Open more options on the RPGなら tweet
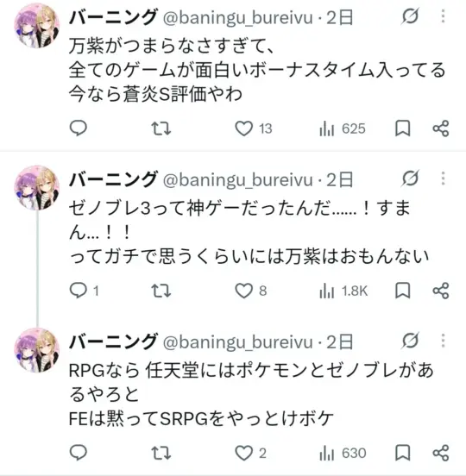466x476 pixels. [443, 341]
